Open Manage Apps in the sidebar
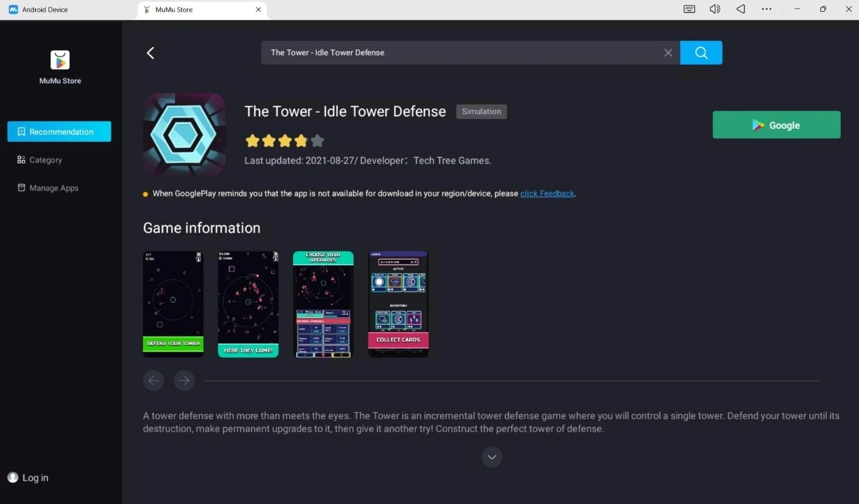The width and height of the screenshot is (859, 504). click(53, 187)
